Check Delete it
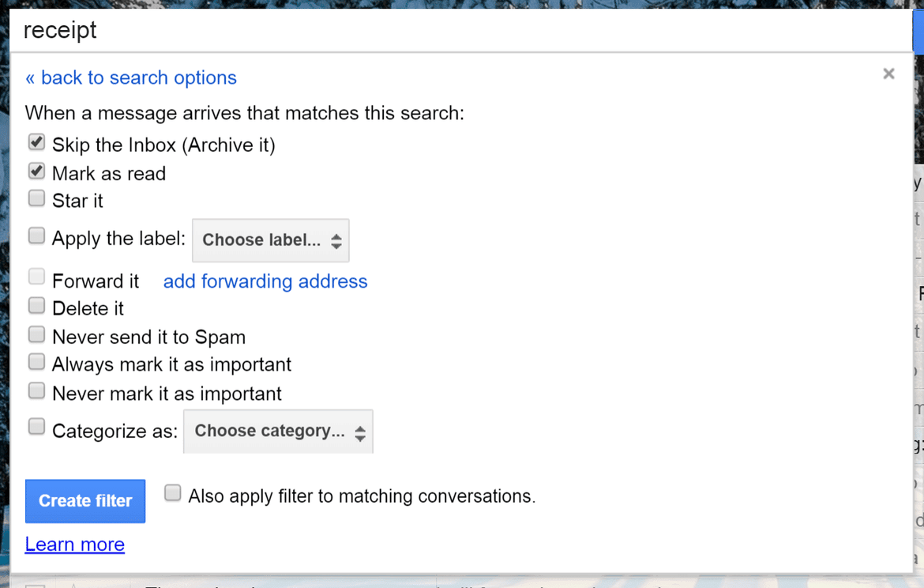The height and width of the screenshot is (588, 924). (x=36, y=305)
